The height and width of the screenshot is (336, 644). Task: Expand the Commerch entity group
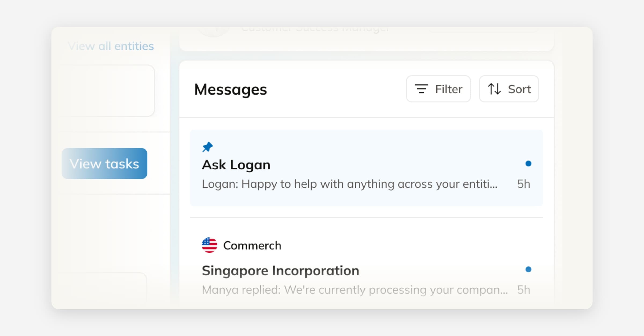[x=252, y=245]
